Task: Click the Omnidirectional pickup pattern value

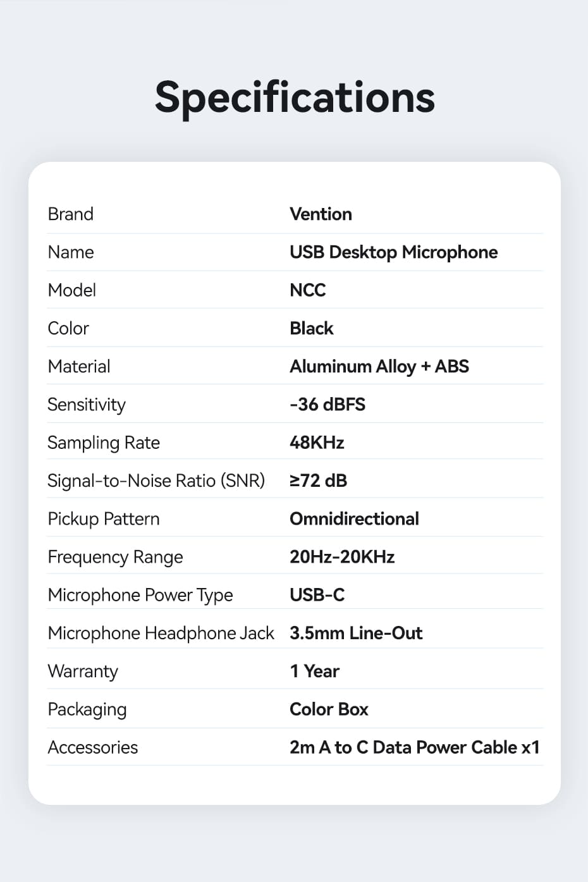Action: pyautogui.click(x=354, y=519)
